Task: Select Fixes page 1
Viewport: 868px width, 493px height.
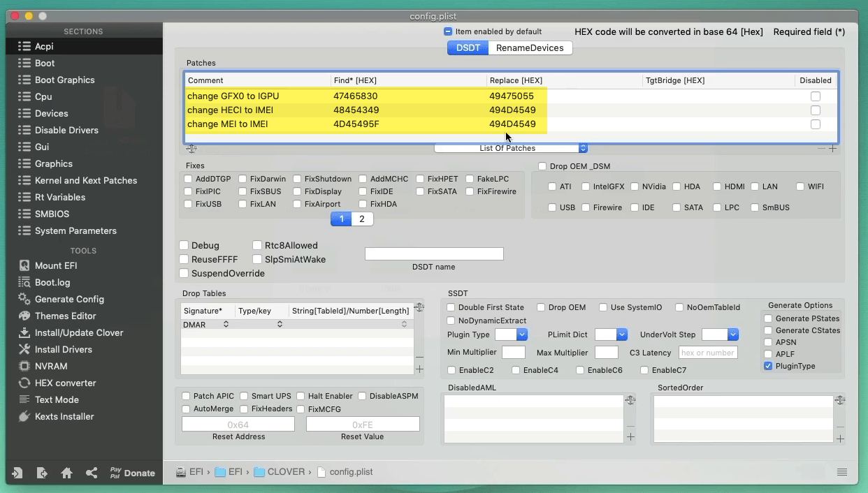Action: [x=341, y=219]
